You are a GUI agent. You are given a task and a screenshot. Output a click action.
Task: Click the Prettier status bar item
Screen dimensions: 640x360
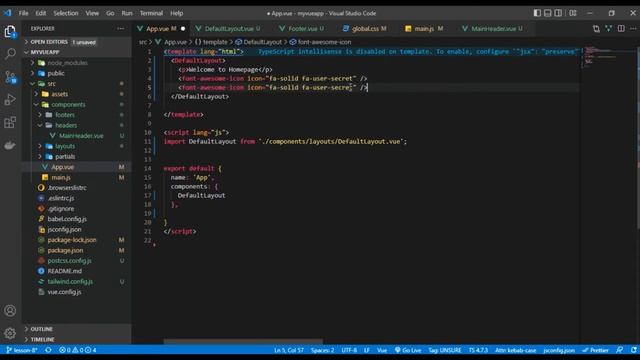click(596, 350)
